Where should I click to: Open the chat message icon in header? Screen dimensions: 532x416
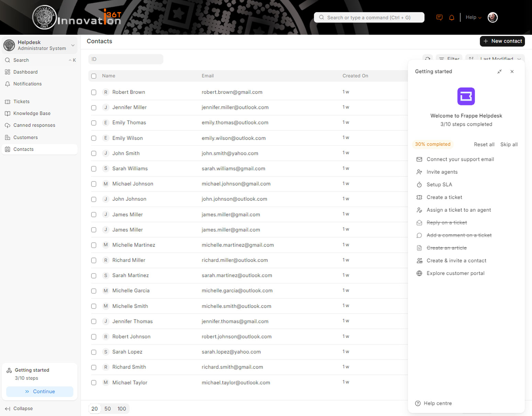[439, 18]
